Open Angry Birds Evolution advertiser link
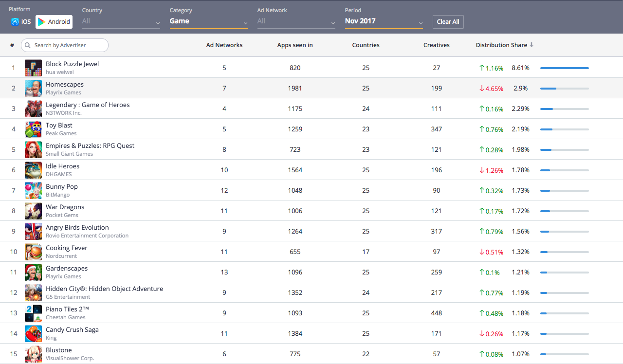The width and height of the screenshot is (623, 364). [x=77, y=228]
